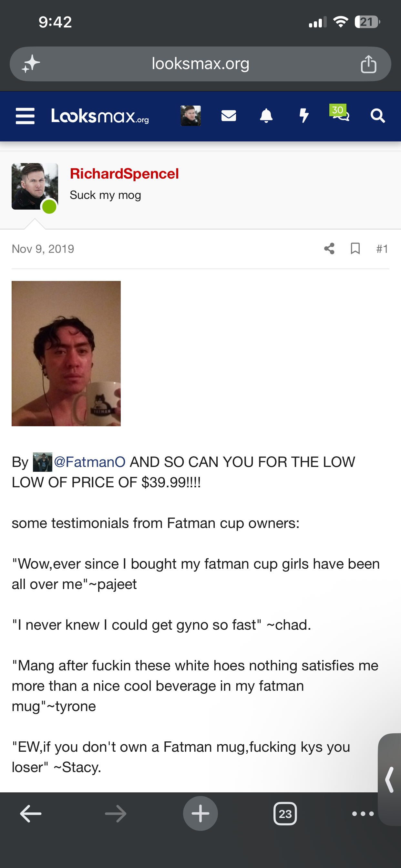Viewport: 401px width, 868px height.
Task: Open the site search magnifier icon
Action: (x=377, y=116)
